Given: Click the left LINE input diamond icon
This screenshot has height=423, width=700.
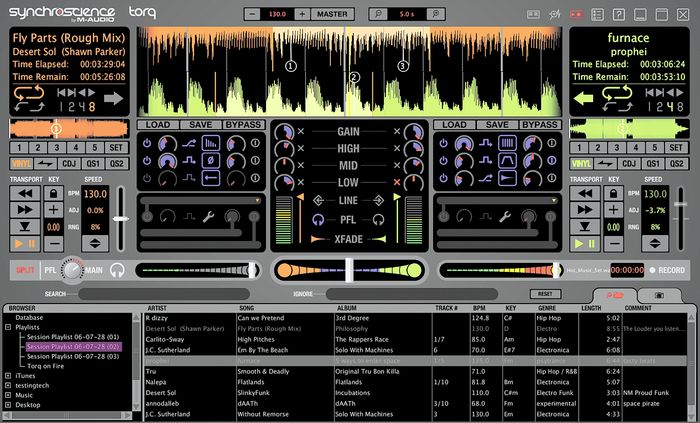Looking at the screenshot, I should pyautogui.click(x=318, y=200).
